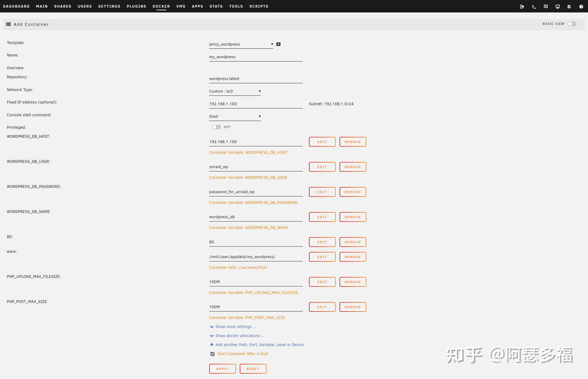Click the Subnet: 192.168.1.0/24 text

click(331, 104)
